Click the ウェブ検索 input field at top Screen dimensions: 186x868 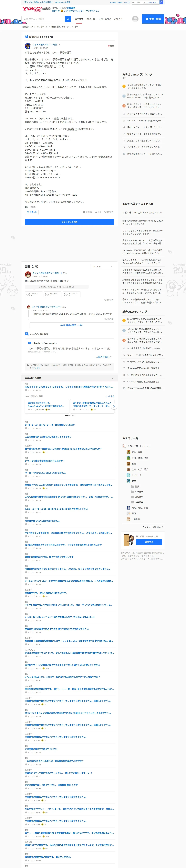pos(137,2)
